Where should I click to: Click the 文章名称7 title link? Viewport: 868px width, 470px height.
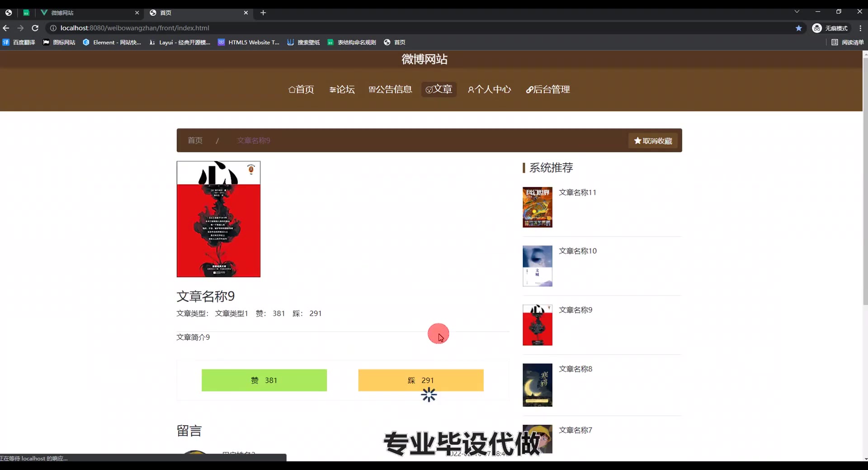pos(576,430)
